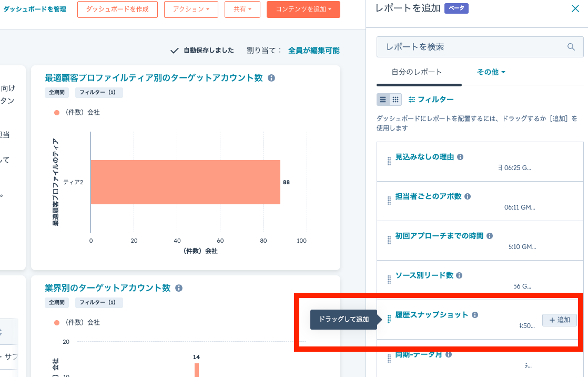The width and height of the screenshot is (588, 377).
Task: Click the search magnifier icon in report search
Action: 571,47
